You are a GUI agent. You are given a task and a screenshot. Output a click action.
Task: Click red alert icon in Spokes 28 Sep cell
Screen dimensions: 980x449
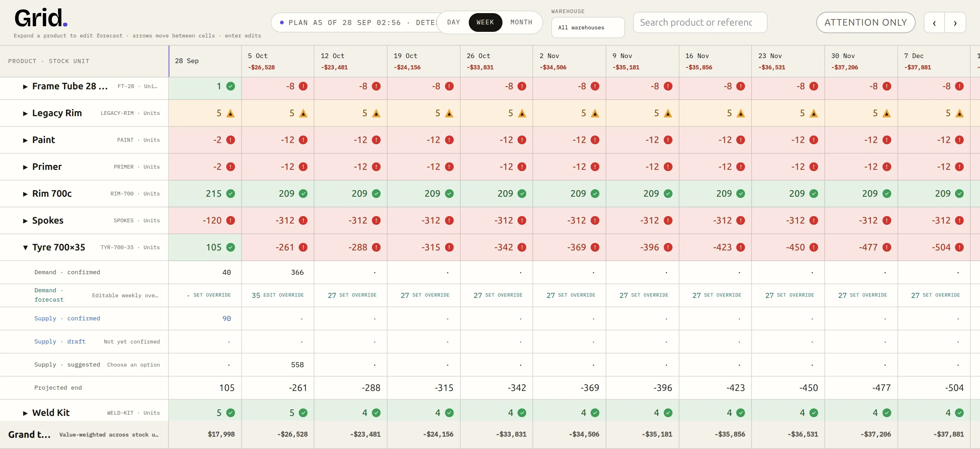231,220
